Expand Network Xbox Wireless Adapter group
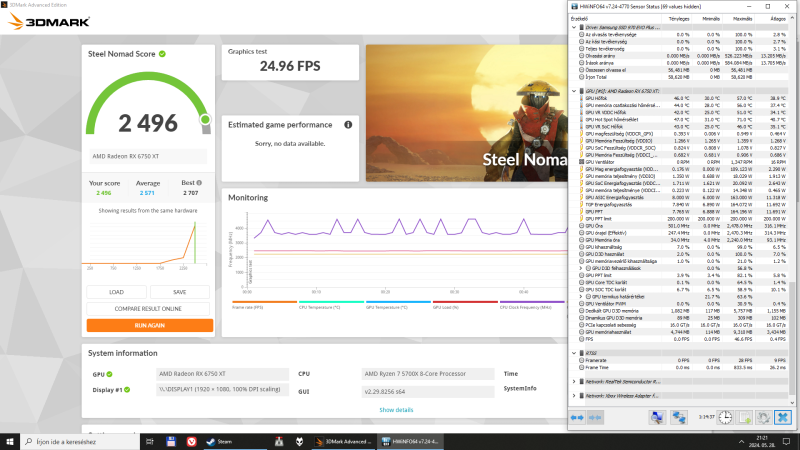The height and width of the screenshot is (450, 800). (x=574, y=396)
